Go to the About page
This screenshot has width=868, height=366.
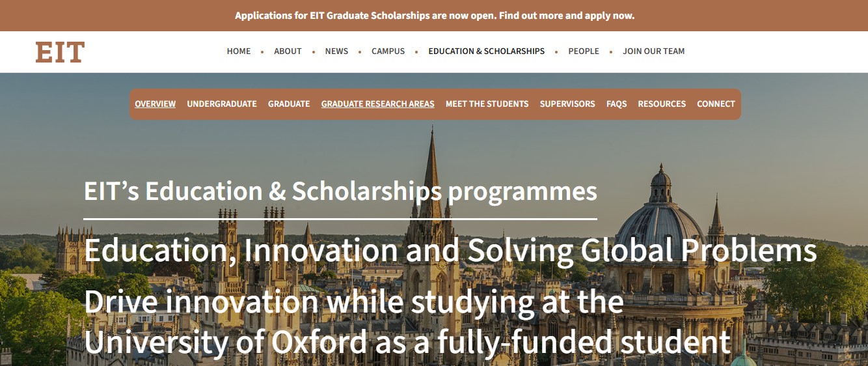[288, 51]
